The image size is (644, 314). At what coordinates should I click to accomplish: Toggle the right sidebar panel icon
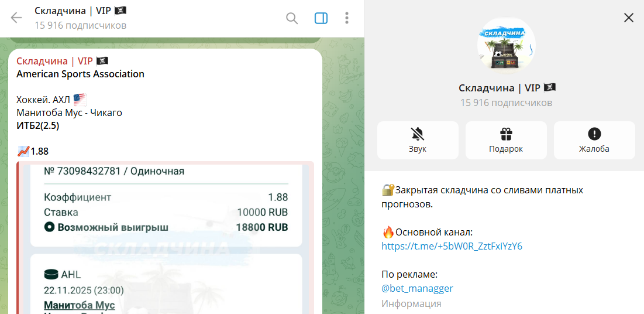[x=321, y=18]
